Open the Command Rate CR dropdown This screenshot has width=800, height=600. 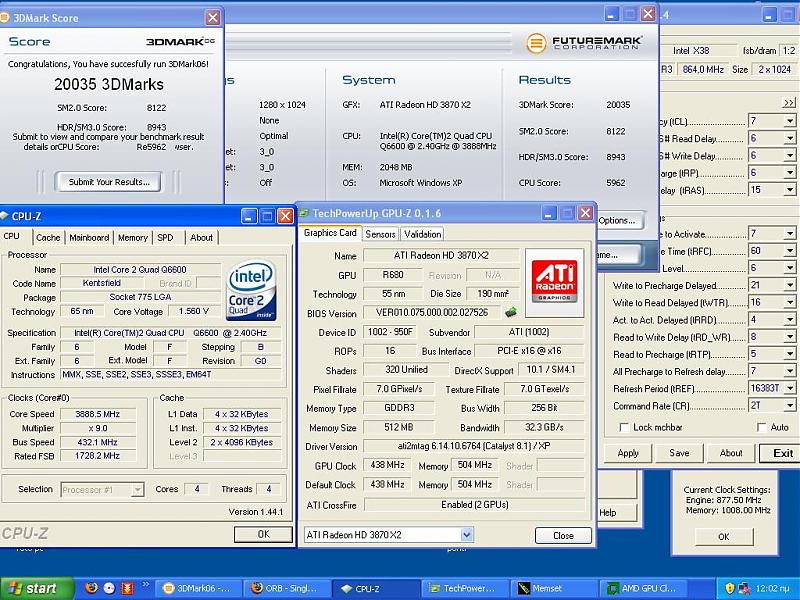point(790,406)
